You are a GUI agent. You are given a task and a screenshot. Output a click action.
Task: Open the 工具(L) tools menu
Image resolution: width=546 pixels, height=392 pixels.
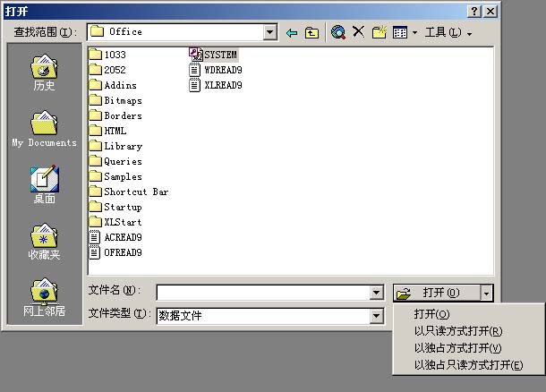pyautogui.click(x=448, y=33)
